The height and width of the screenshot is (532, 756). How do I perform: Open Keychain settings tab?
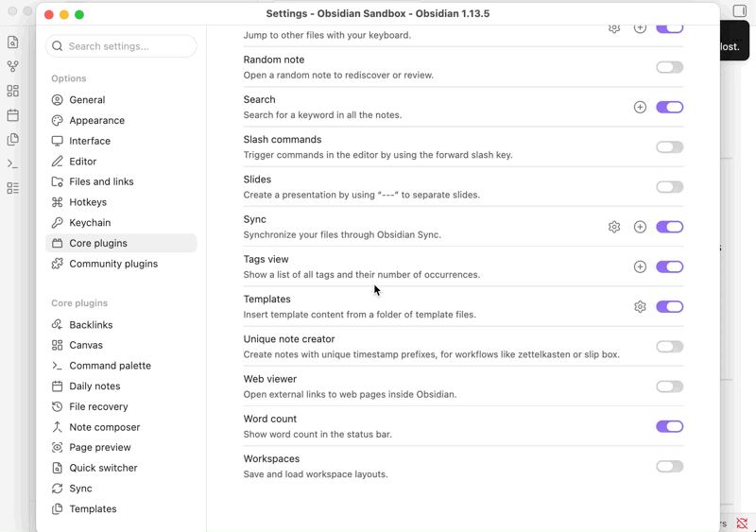[x=121, y=222]
